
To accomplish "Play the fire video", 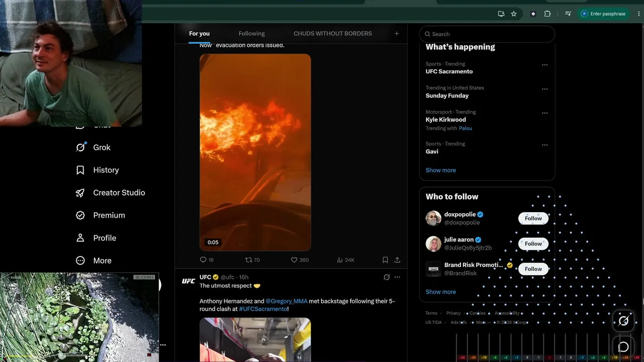I will click(x=255, y=152).
